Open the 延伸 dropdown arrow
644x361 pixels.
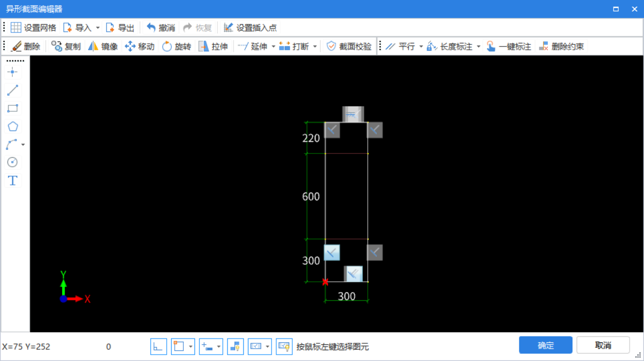click(273, 47)
